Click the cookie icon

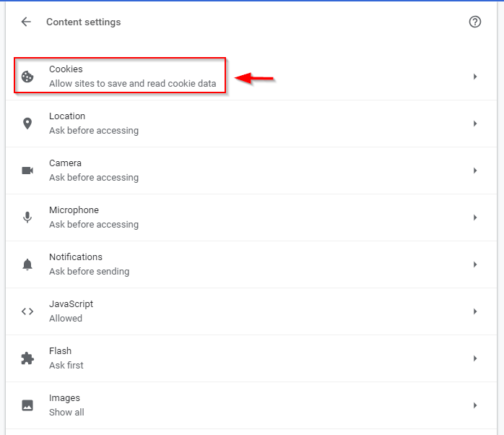click(27, 77)
